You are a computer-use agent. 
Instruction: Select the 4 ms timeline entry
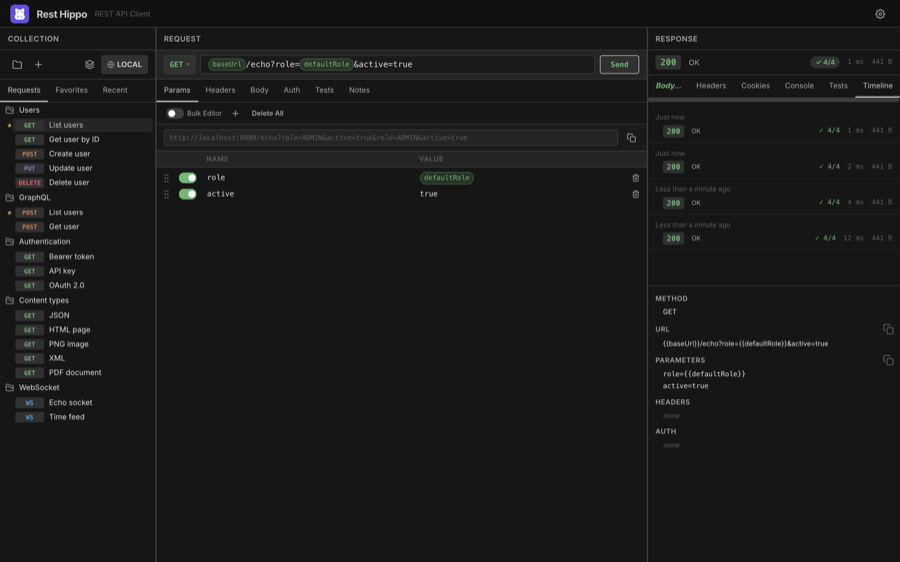(x=774, y=197)
